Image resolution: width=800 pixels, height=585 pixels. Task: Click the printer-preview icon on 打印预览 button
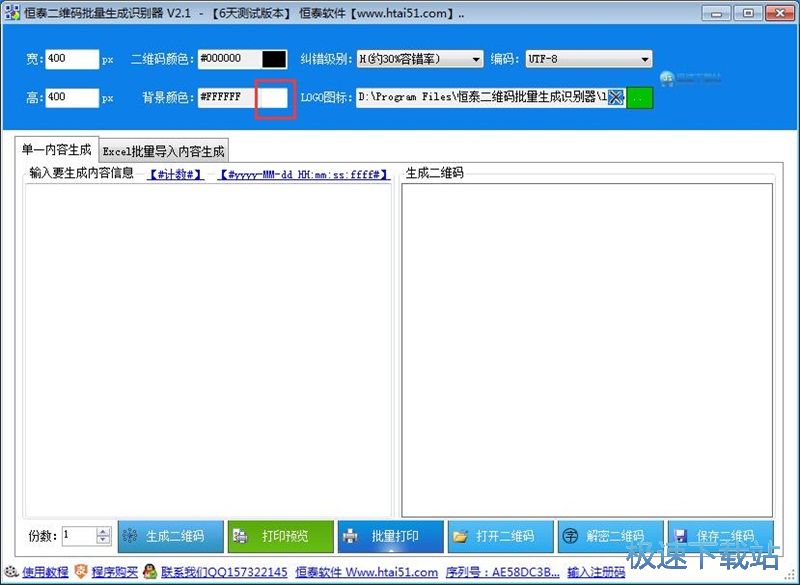(240, 536)
